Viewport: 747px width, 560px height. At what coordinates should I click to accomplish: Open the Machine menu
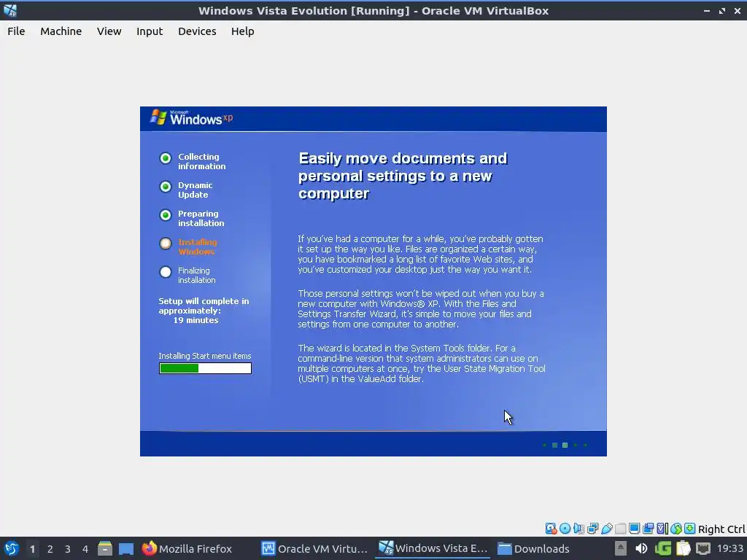(61, 31)
